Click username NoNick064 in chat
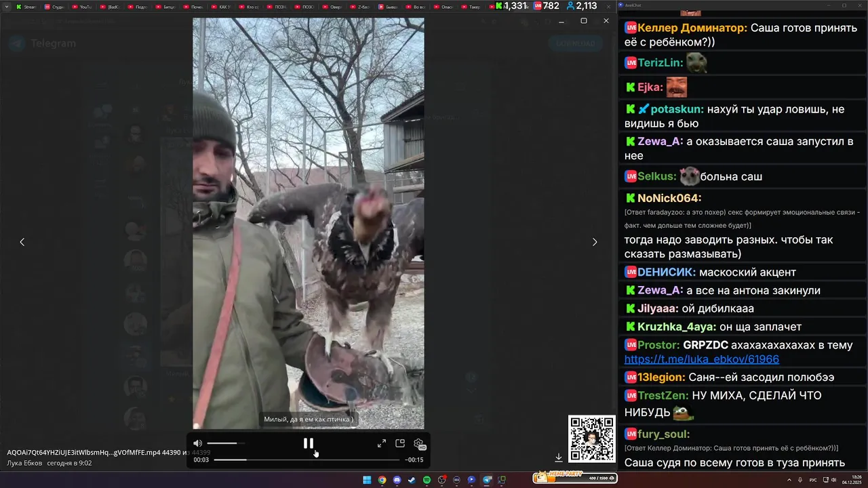868x488 pixels. (669, 199)
